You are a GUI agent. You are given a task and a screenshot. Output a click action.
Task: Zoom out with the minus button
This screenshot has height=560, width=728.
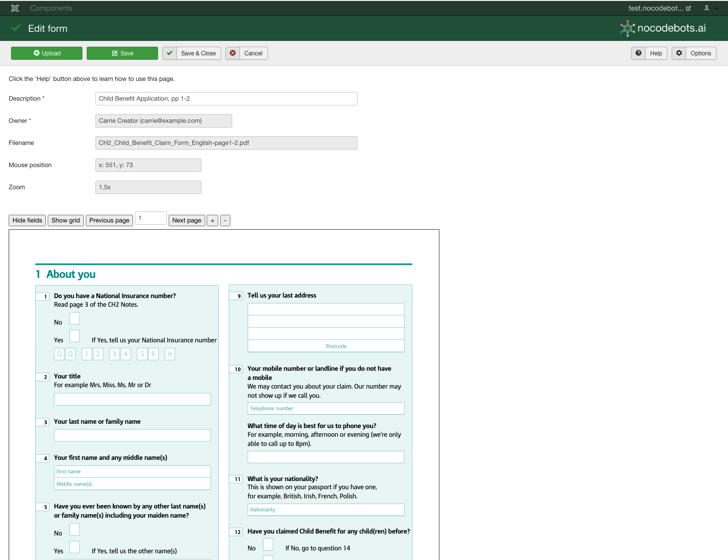tap(225, 221)
